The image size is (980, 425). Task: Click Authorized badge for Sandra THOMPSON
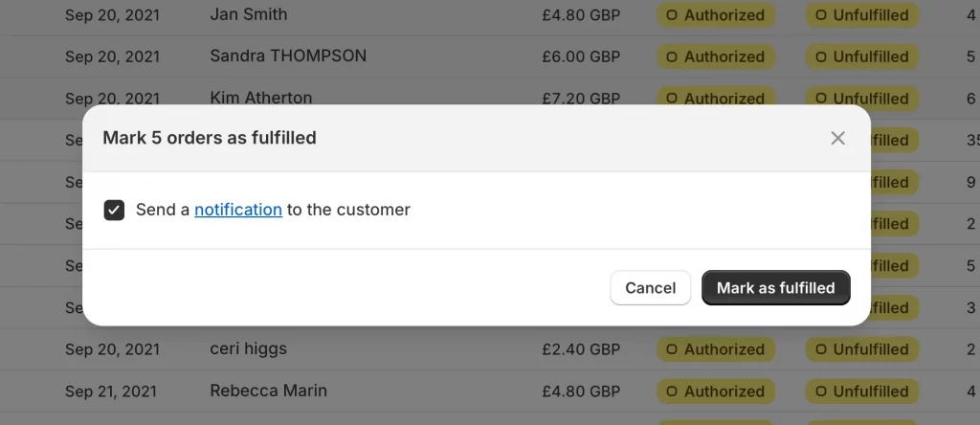tap(716, 56)
